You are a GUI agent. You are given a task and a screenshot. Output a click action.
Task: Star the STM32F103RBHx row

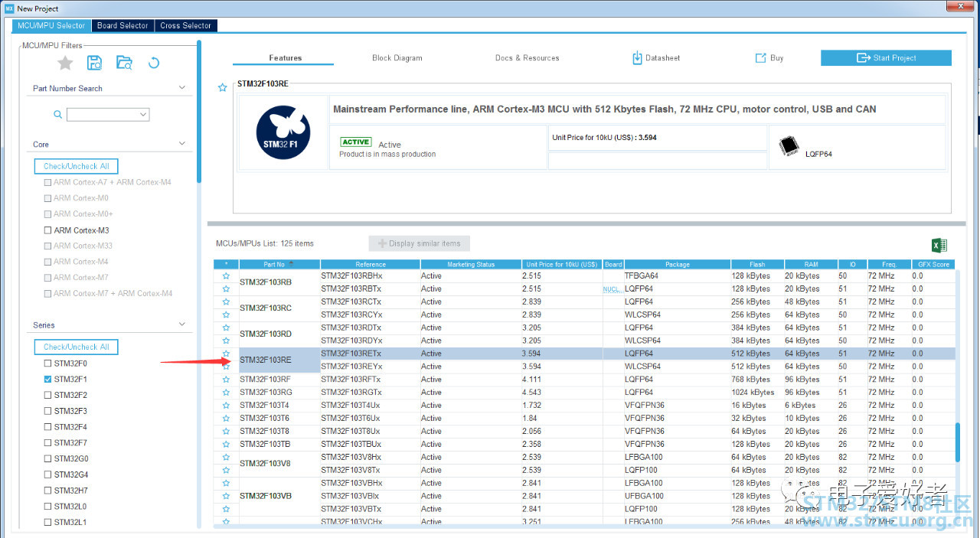pos(226,276)
